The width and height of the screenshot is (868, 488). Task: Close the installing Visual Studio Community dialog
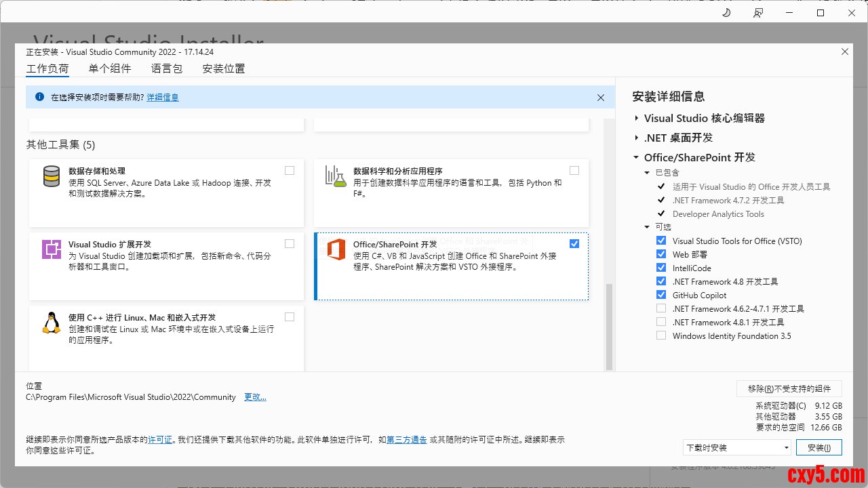[x=845, y=52]
